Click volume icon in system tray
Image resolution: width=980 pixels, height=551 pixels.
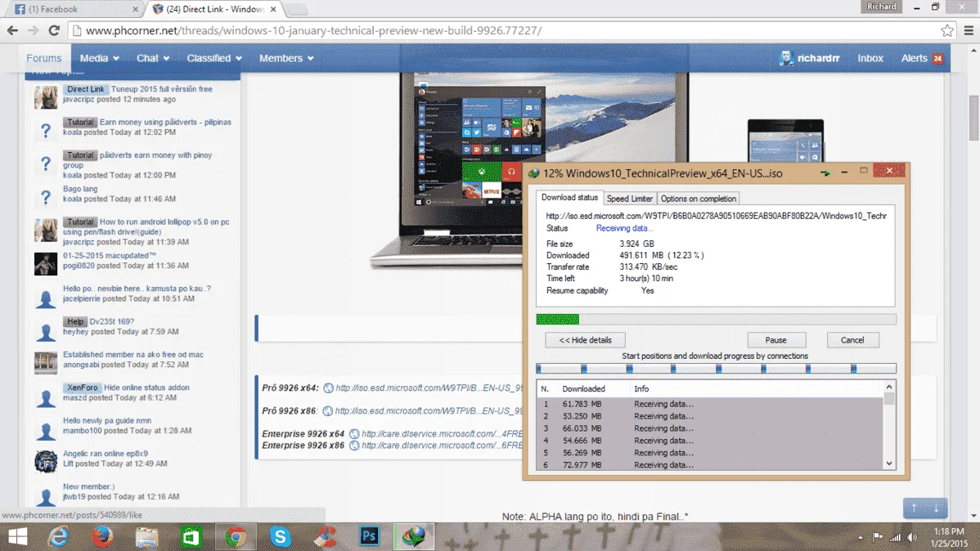[x=912, y=537]
